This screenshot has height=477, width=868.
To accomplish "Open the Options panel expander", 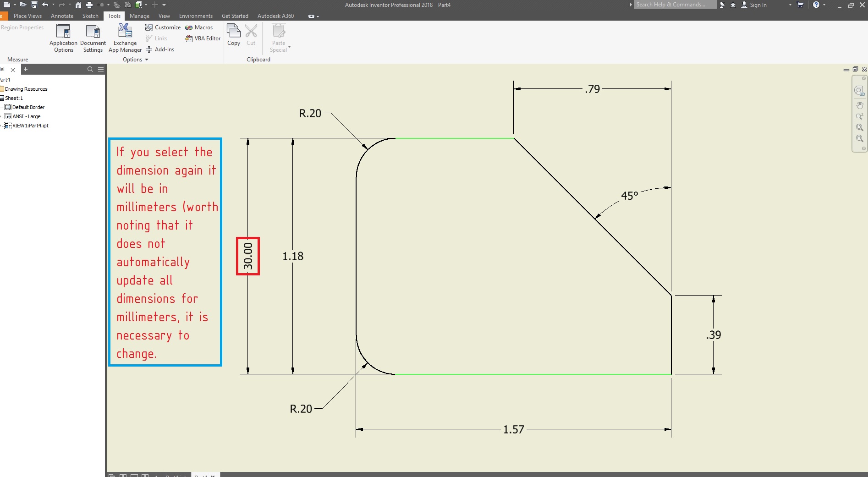I will pos(147,59).
